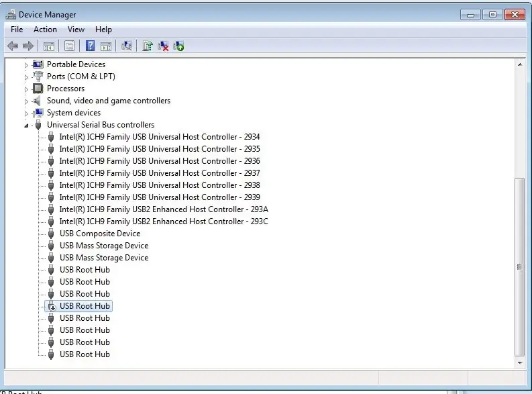The width and height of the screenshot is (532, 394).
Task: Click the Forward arrow toolbar icon
Action: coord(28,46)
